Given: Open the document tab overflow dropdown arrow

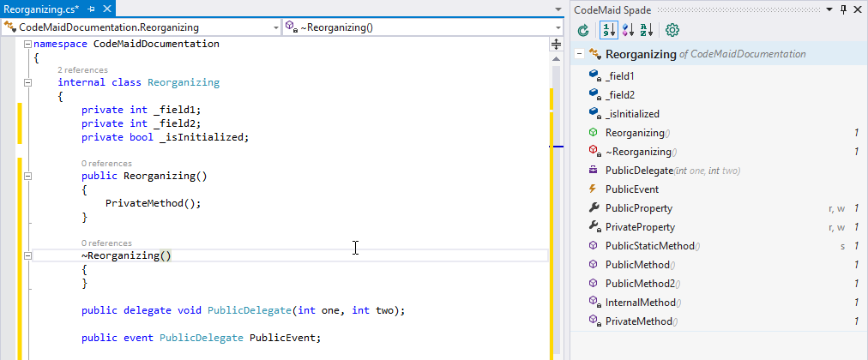Looking at the screenshot, I should 558,9.
